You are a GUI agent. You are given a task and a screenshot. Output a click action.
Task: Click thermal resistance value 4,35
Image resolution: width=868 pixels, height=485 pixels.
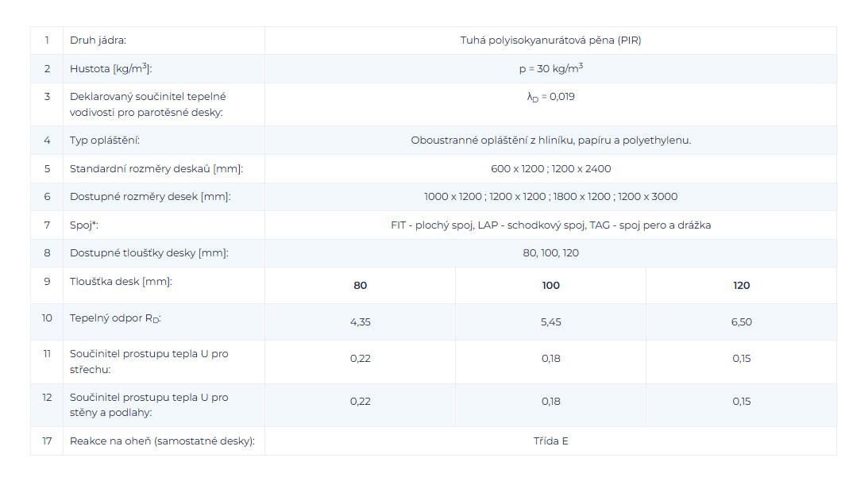click(x=360, y=322)
